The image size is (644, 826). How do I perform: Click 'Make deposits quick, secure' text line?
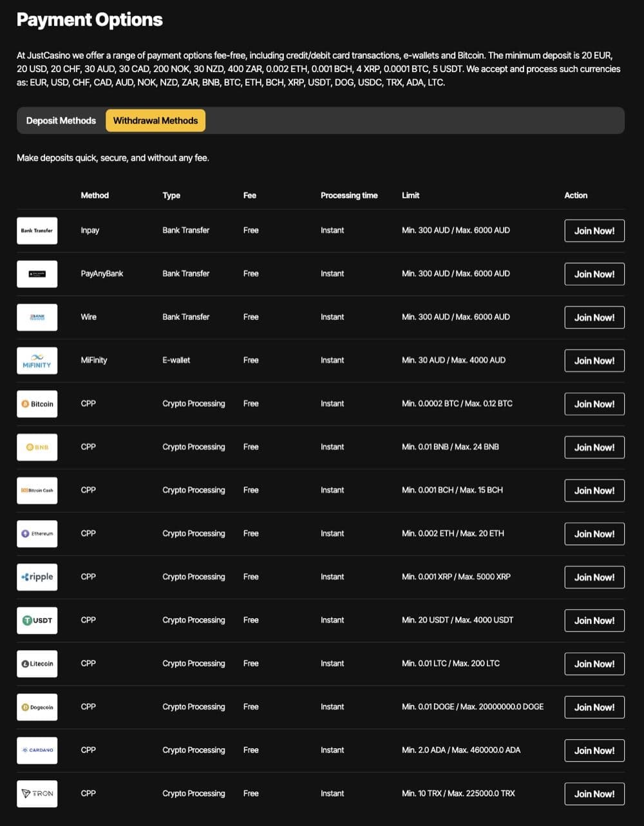pos(113,158)
